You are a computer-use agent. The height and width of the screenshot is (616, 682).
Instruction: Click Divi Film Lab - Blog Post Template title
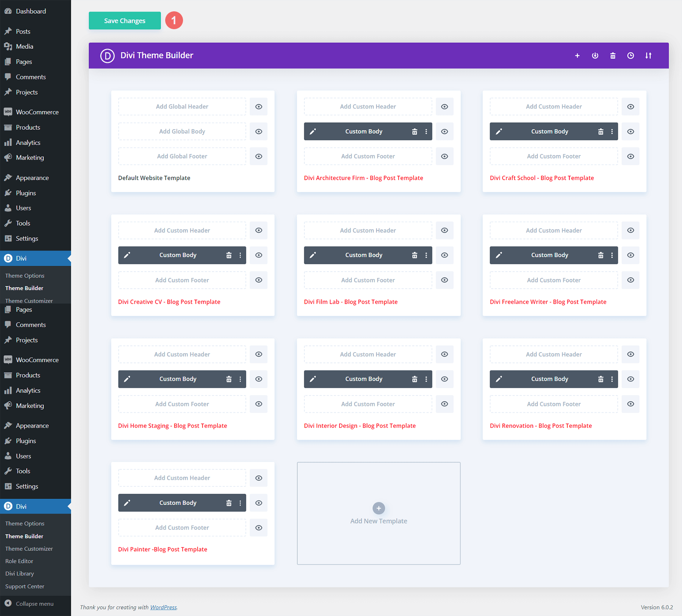pyautogui.click(x=351, y=302)
